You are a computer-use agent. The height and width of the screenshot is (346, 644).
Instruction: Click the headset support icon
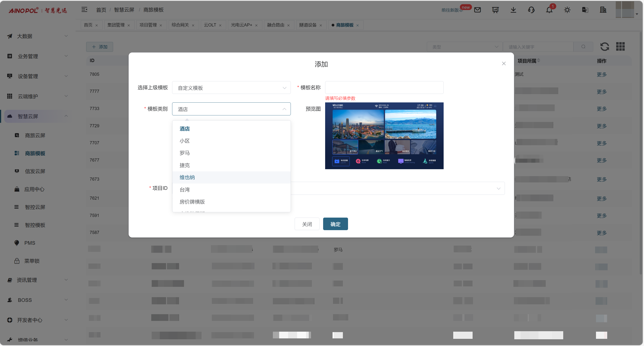tap(531, 10)
